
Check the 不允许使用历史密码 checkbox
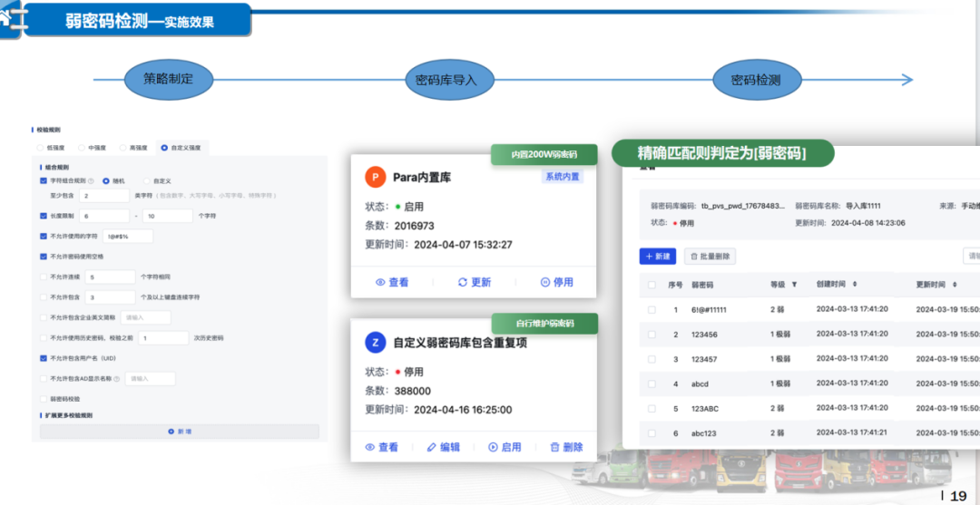click(x=44, y=338)
